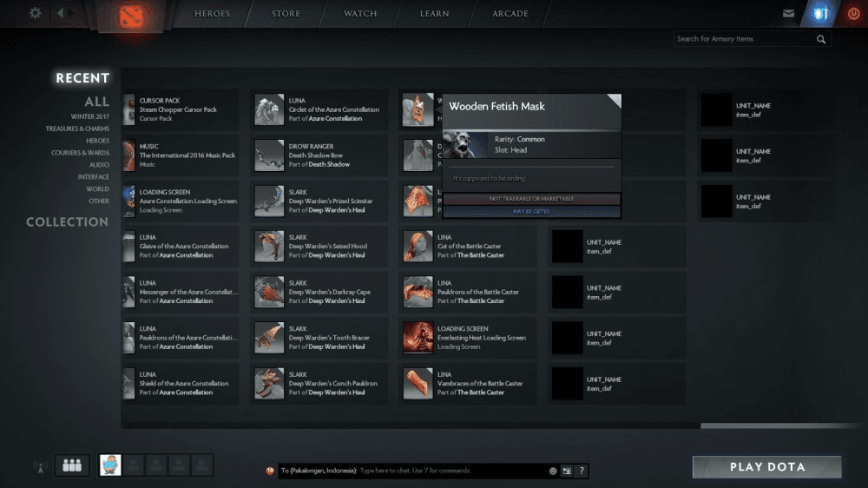Click the red Dota 2 logo
Image resolution: width=868 pixels, height=488 pixels.
(x=131, y=16)
